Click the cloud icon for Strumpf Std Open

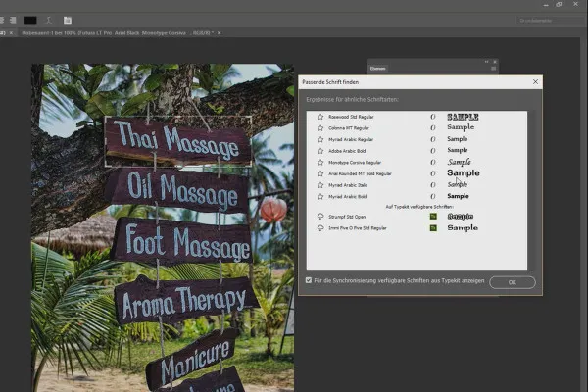(x=320, y=217)
